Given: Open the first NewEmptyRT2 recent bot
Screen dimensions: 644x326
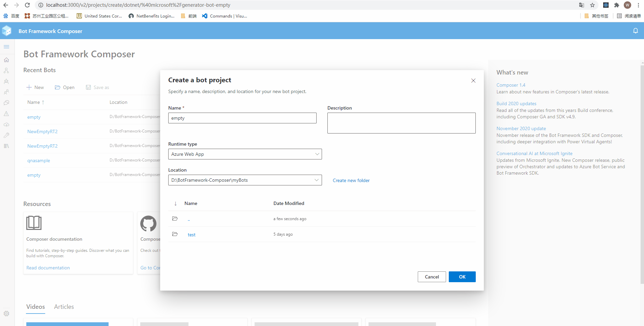Looking at the screenshot, I should (x=42, y=131).
